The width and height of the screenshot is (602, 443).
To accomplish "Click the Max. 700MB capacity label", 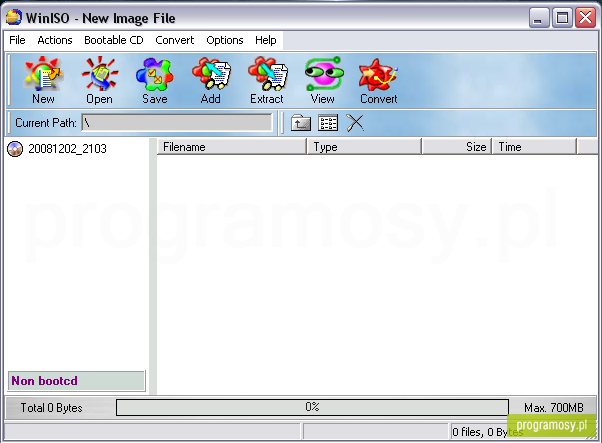I will point(554,407).
